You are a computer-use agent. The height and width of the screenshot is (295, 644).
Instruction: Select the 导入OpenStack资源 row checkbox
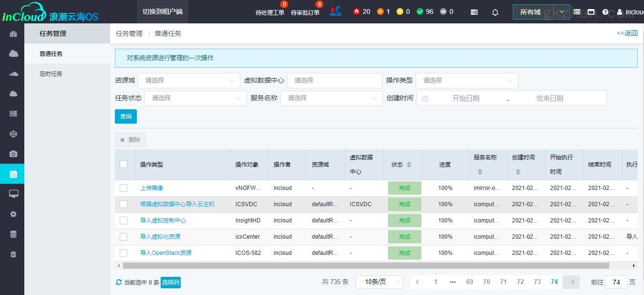(123, 253)
